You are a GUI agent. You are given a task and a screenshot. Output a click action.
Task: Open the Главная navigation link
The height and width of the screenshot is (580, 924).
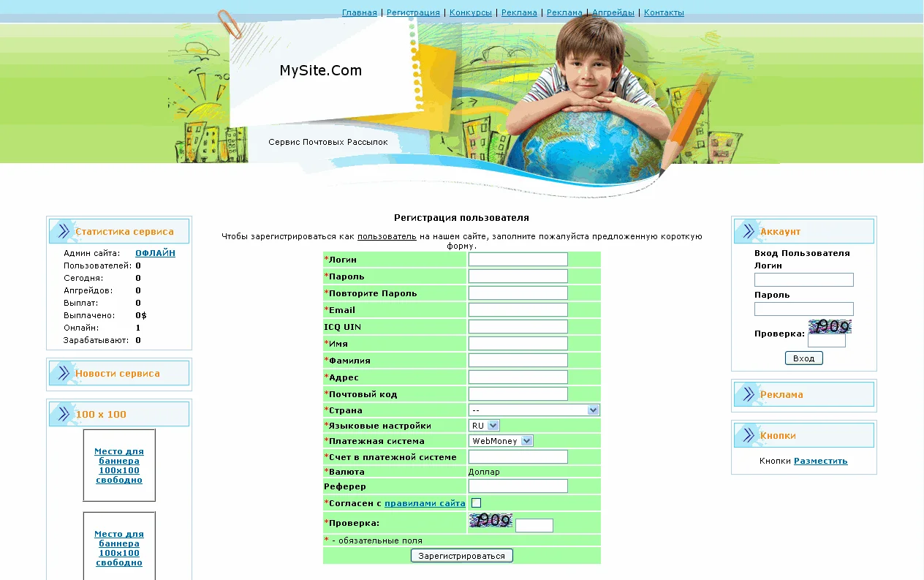[360, 12]
